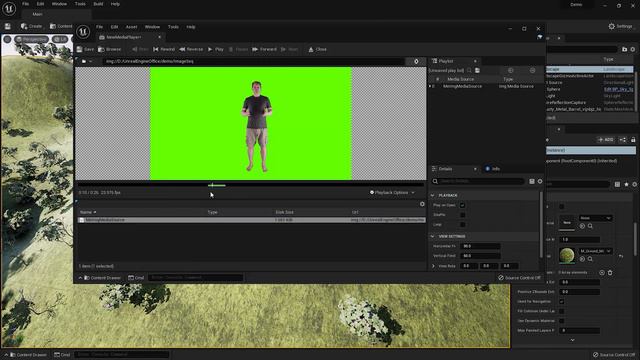Open Perspective viewport dropdown
This screenshot has width=640, height=360.
pyautogui.click(x=31, y=39)
